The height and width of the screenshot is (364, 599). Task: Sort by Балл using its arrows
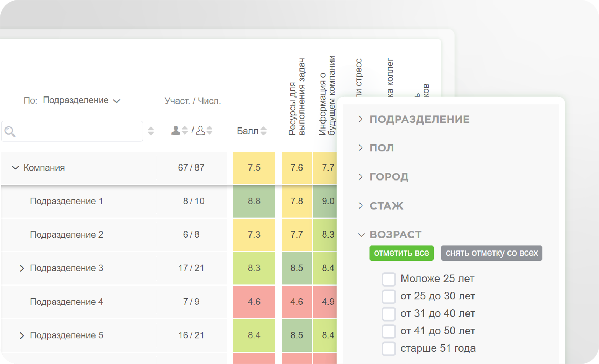pos(264,131)
